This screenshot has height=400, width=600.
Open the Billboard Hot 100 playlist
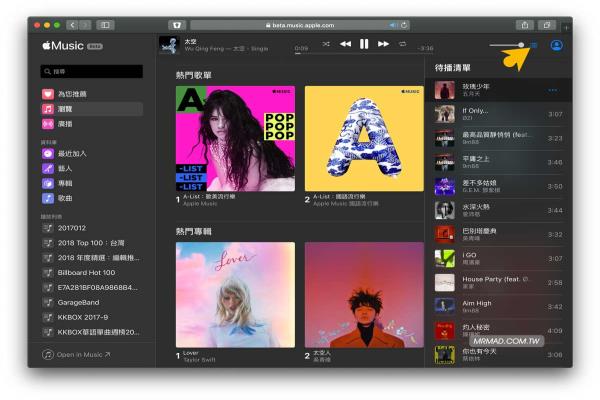tap(92, 273)
